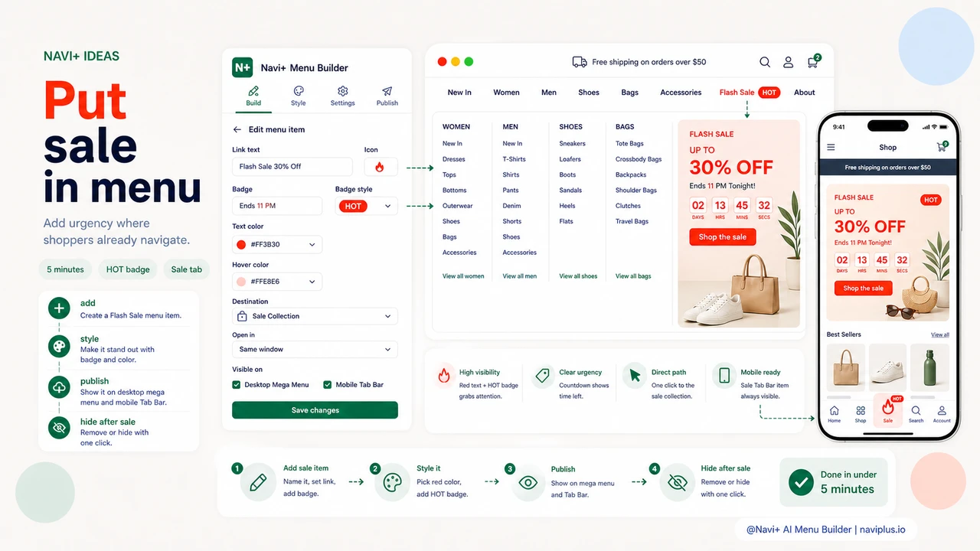Click the N+ Navi logo icon
This screenshot has width=980, height=551.
(243, 67)
